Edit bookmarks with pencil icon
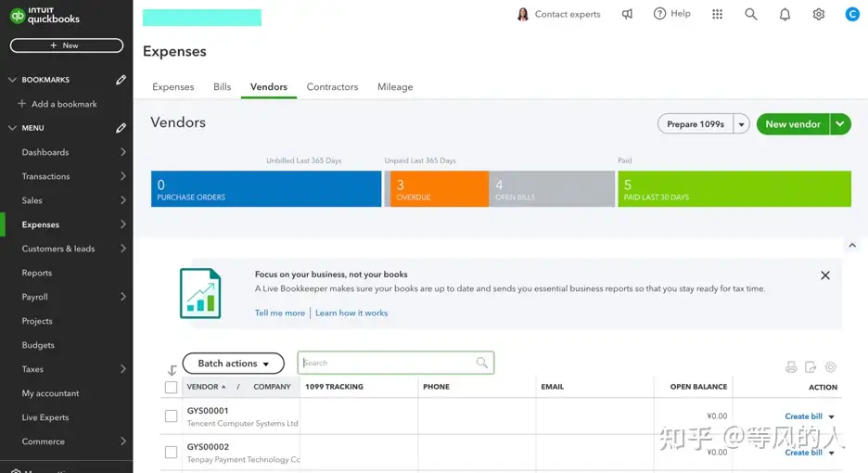868x473 pixels. (121, 80)
